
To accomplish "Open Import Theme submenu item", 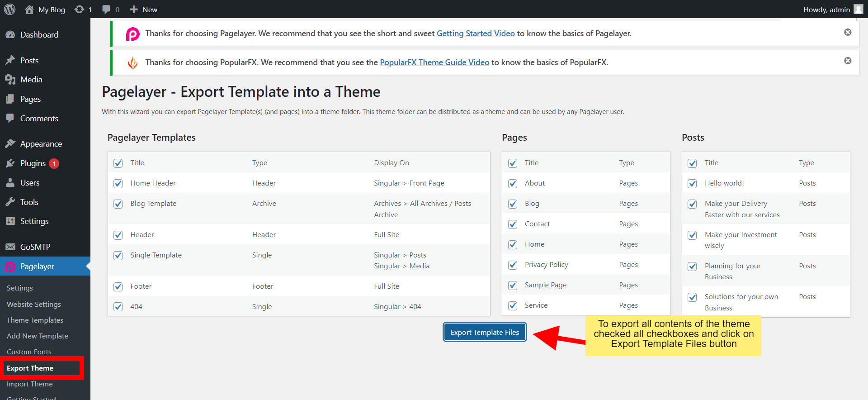I will [x=30, y=384].
